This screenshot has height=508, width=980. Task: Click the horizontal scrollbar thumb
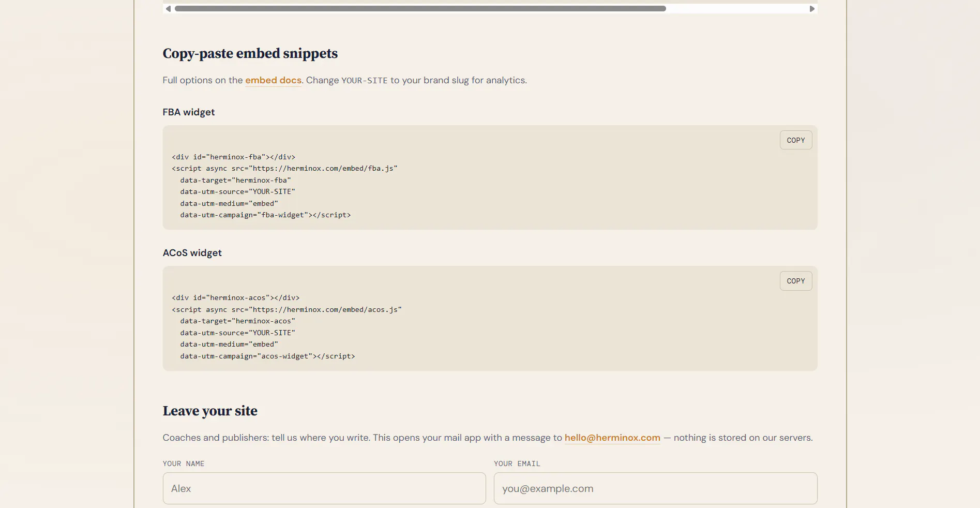[420, 9]
